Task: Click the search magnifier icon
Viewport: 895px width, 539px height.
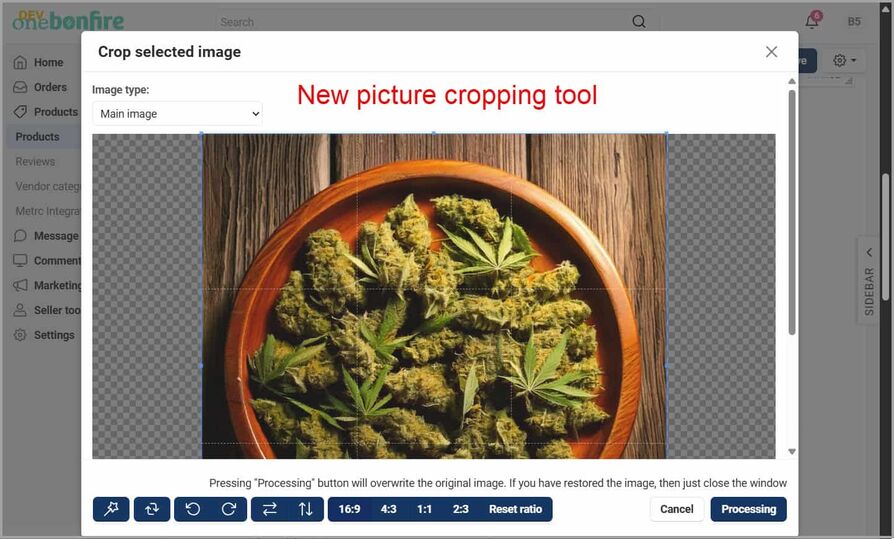Action: pyautogui.click(x=639, y=21)
